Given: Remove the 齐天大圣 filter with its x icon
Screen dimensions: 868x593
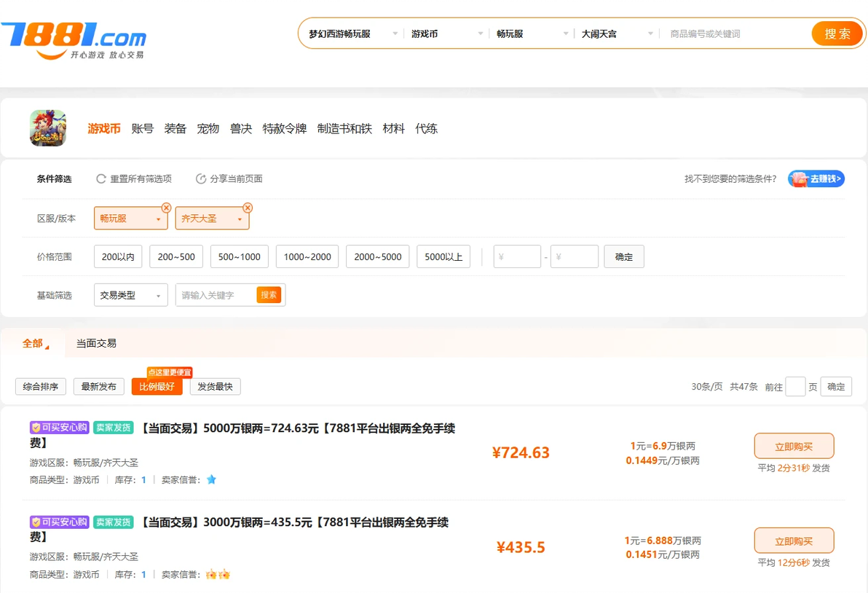Looking at the screenshot, I should coord(248,208).
